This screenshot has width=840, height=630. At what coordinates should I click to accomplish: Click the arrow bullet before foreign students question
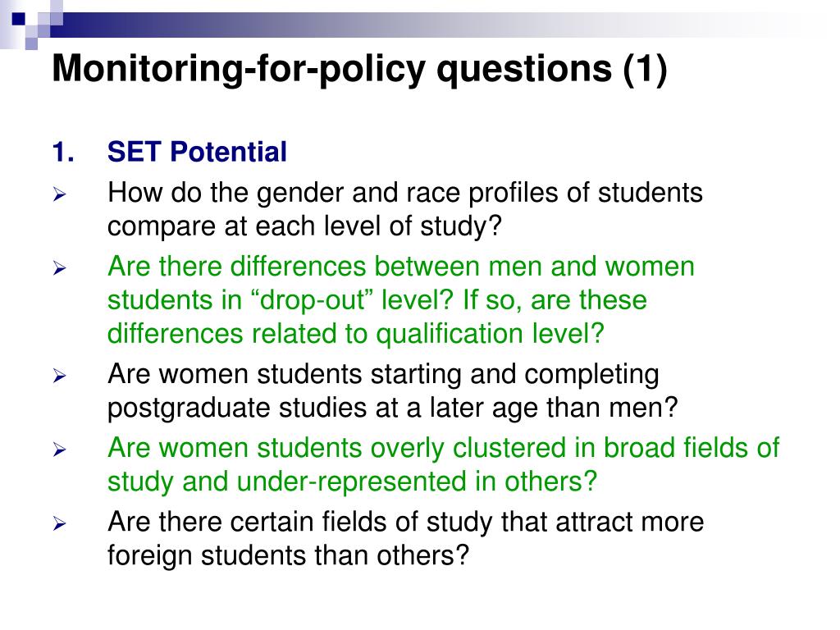pyautogui.click(x=59, y=523)
